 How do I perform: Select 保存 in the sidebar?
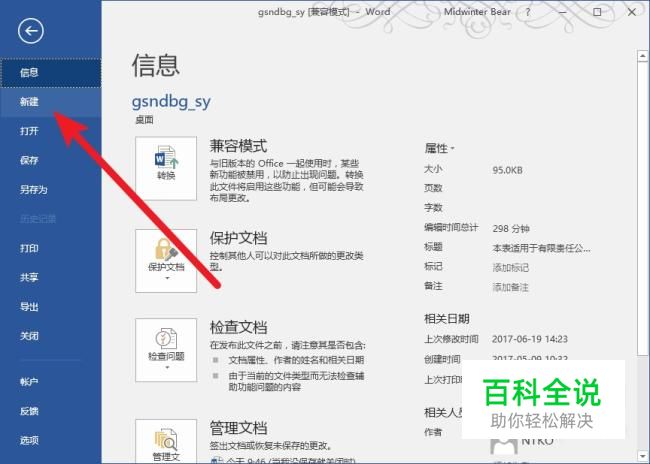51,160
